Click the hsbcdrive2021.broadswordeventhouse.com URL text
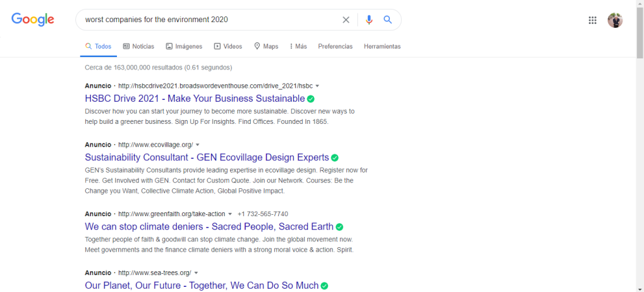The width and height of the screenshot is (644, 292). [x=216, y=86]
